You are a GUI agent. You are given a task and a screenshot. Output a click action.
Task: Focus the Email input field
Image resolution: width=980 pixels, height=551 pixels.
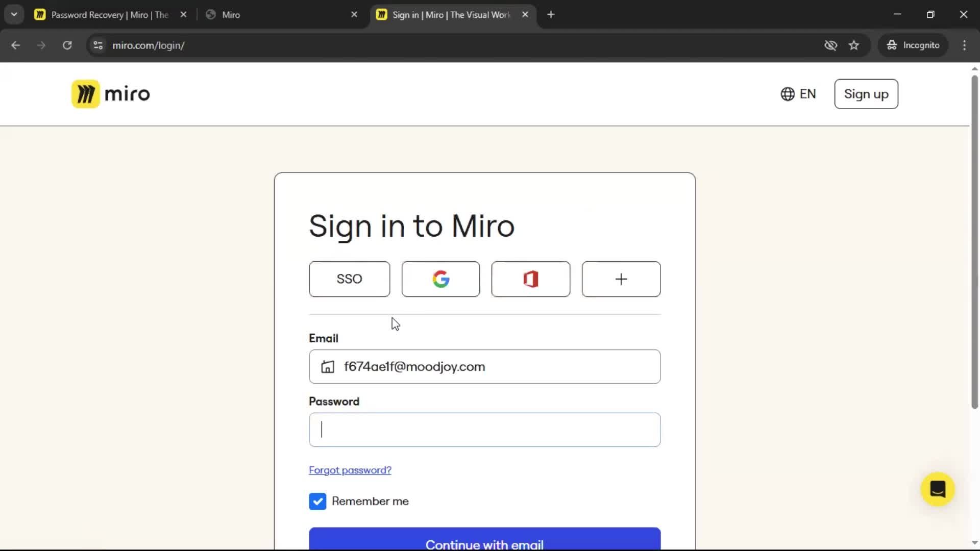pos(485,367)
